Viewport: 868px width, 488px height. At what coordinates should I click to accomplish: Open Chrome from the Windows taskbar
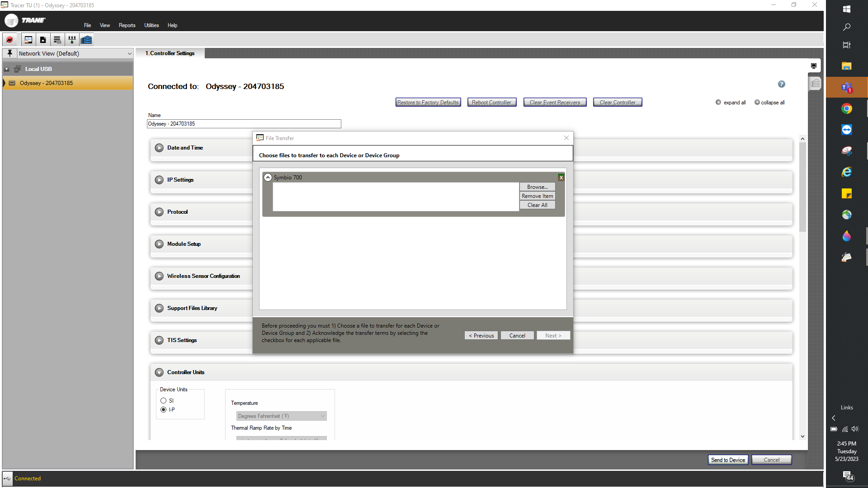[x=846, y=108]
